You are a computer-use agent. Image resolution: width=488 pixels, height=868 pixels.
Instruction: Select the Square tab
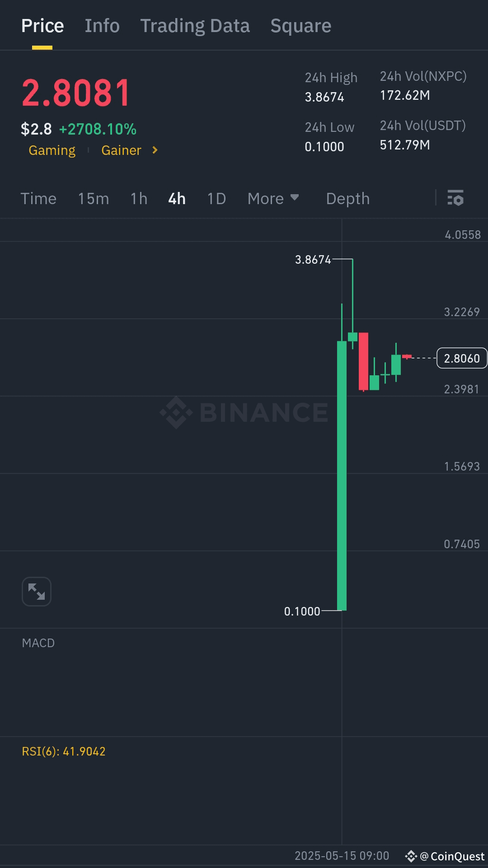(x=300, y=25)
